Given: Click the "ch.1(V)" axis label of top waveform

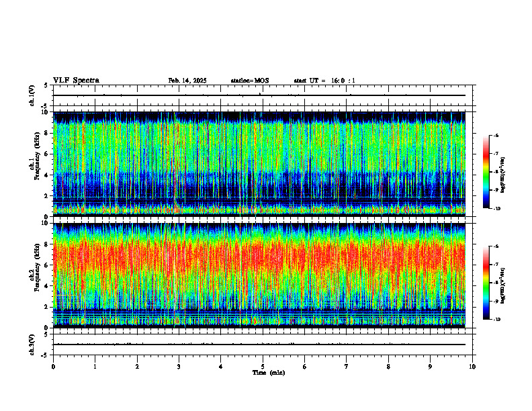Looking at the screenshot, I should tap(32, 95).
